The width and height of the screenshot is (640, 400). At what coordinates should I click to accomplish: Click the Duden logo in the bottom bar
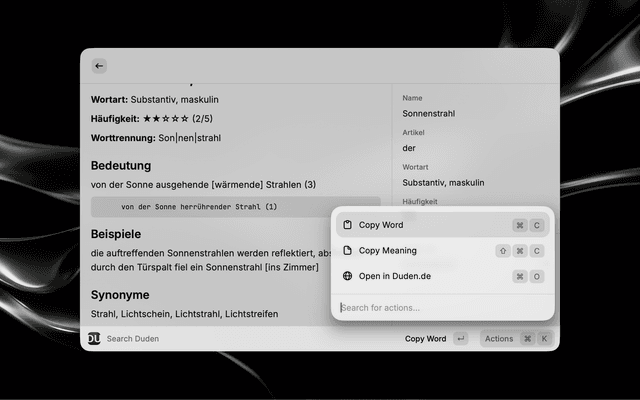coord(94,339)
